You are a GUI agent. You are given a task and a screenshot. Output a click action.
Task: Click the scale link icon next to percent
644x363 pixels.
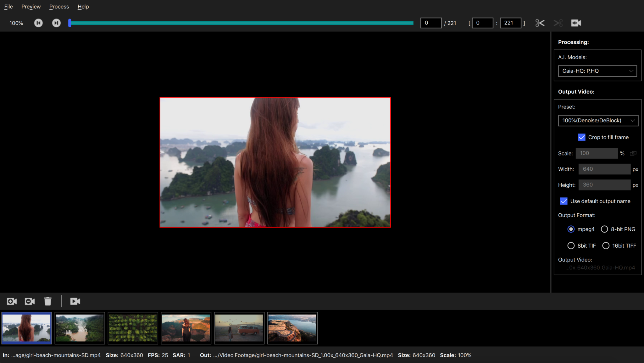(x=633, y=153)
